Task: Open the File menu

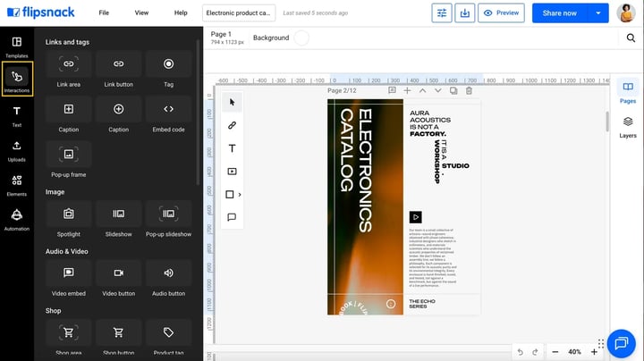Action: 104,13
